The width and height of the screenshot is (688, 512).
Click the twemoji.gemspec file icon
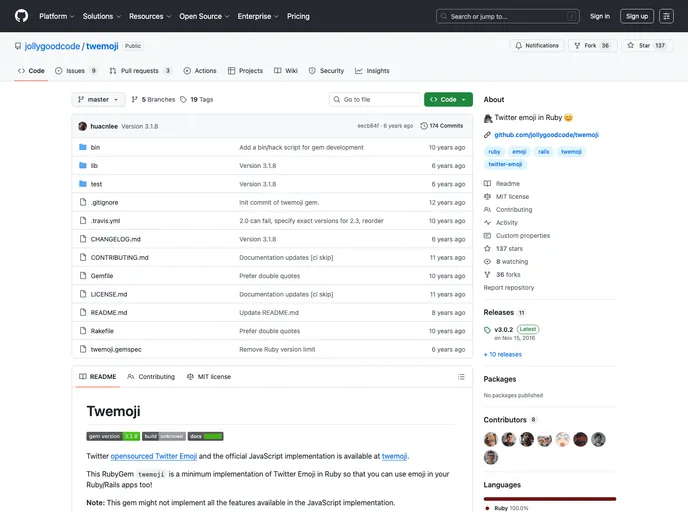[82, 349]
